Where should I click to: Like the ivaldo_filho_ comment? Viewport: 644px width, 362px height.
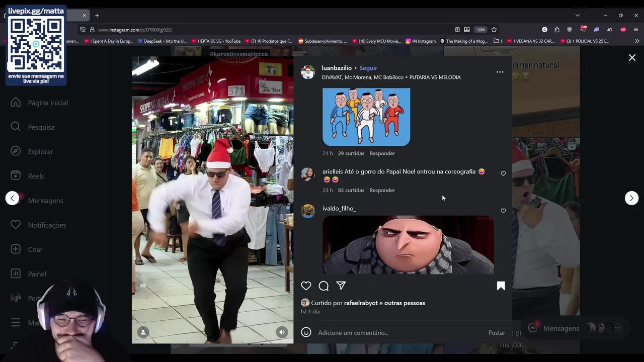[503, 211]
